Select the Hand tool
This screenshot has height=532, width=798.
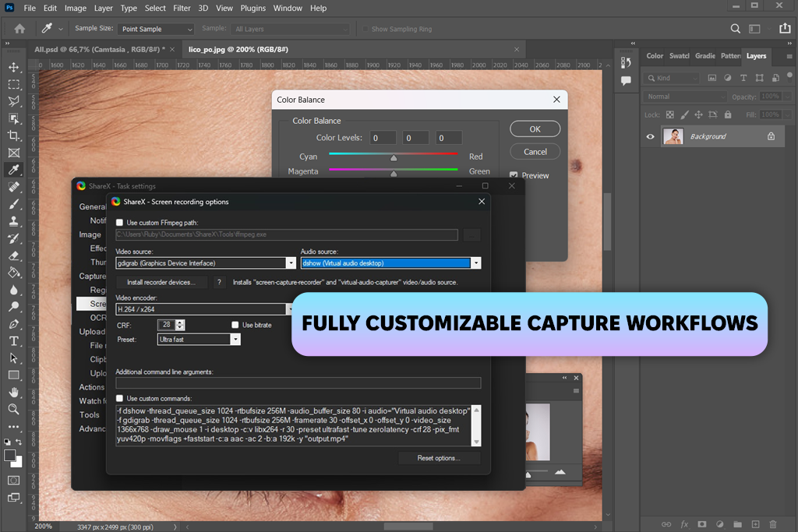(x=14, y=393)
